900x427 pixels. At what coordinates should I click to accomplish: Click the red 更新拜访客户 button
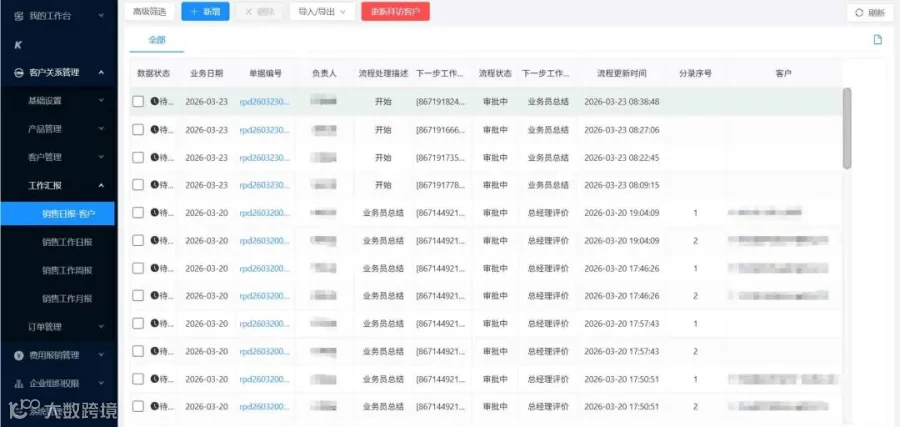click(395, 11)
